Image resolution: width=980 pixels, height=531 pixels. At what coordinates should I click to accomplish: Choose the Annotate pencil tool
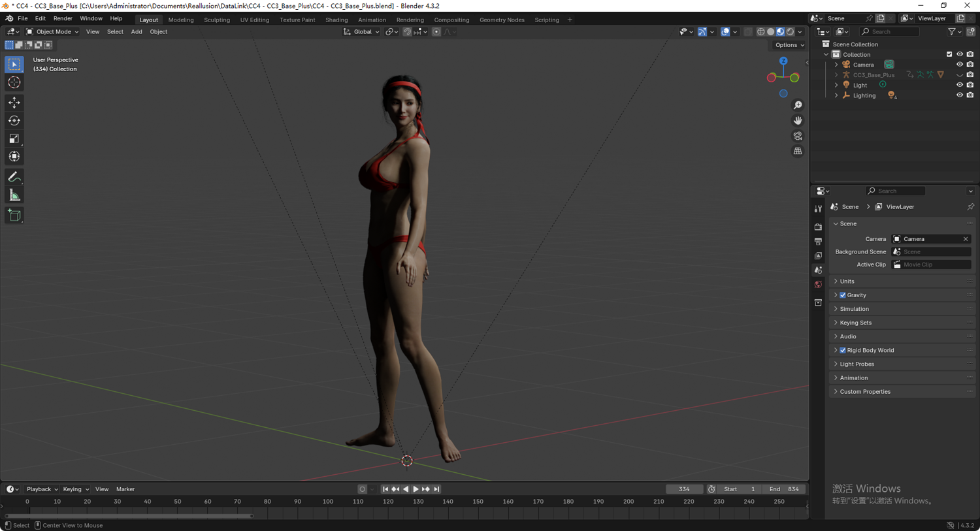click(x=14, y=177)
